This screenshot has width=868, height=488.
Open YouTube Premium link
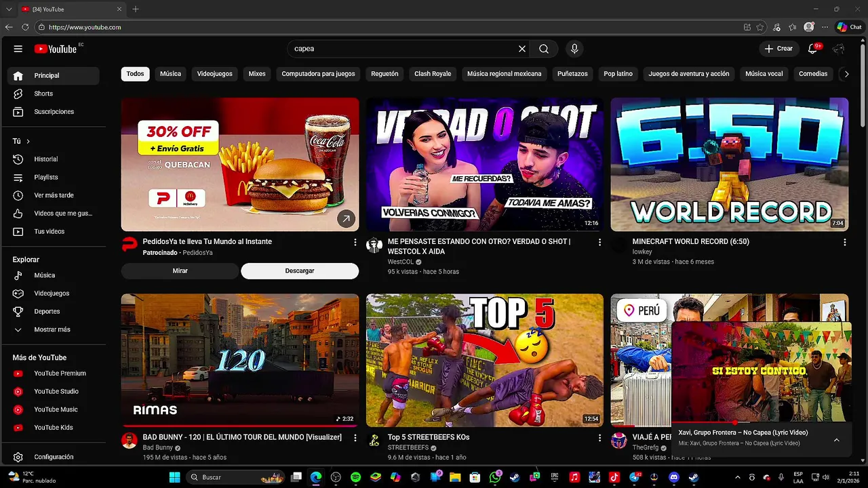[54, 373]
